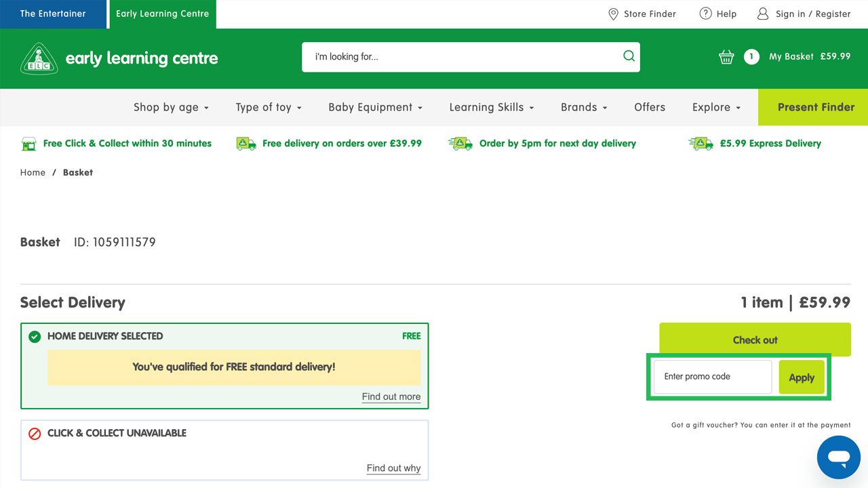The height and width of the screenshot is (488, 868).
Task: Open the Offers menu item
Action: tap(650, 107)
